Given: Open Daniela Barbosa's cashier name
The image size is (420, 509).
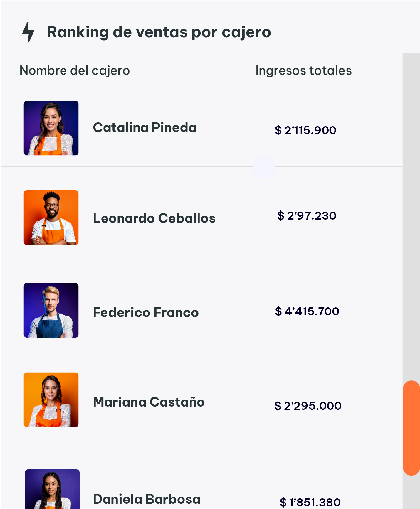Looking at the screenshot, I should 147,499.
